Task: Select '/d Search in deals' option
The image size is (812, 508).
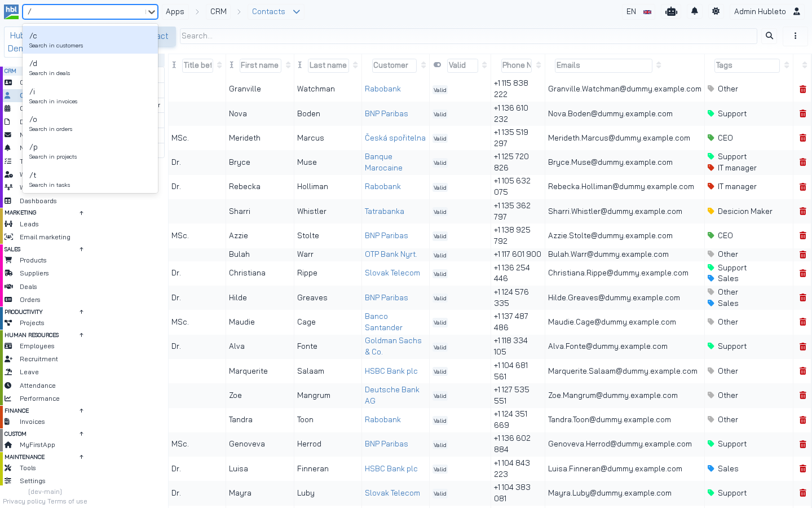Action: (x=90, y=68)
